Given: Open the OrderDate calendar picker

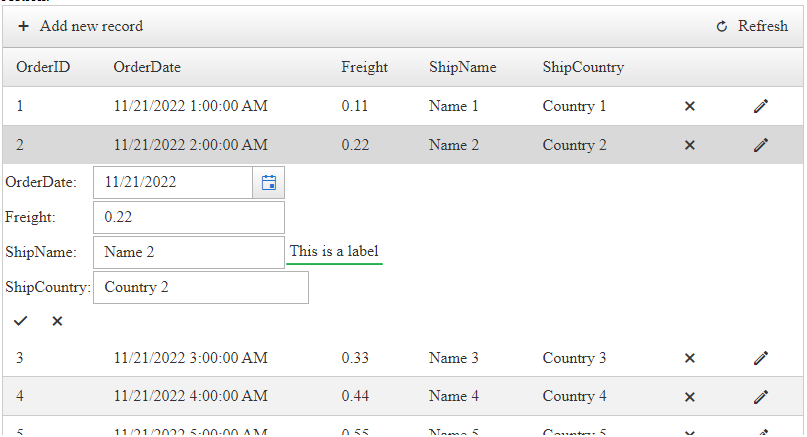Looking at the screenshot, I should [268, 182].
